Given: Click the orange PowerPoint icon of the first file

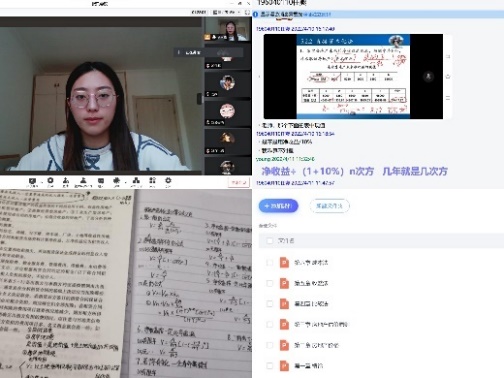Looking at the screenshot, I should click(284, 262).
